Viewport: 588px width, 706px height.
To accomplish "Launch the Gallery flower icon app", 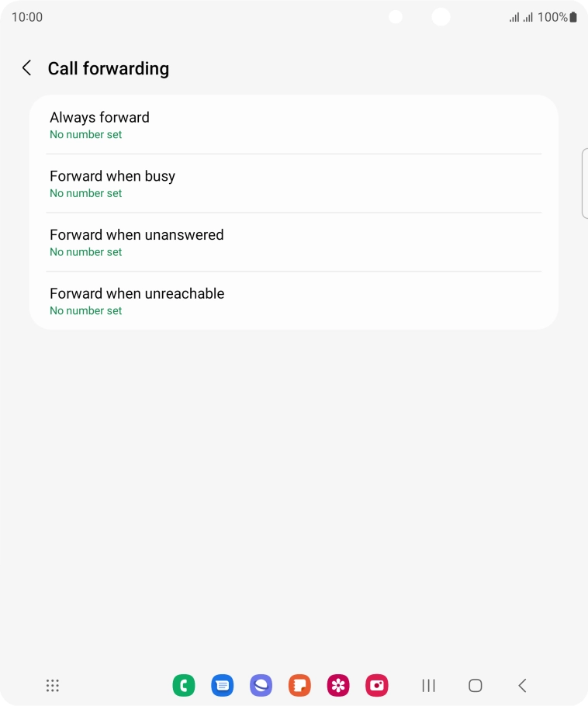I will point(338,685).
